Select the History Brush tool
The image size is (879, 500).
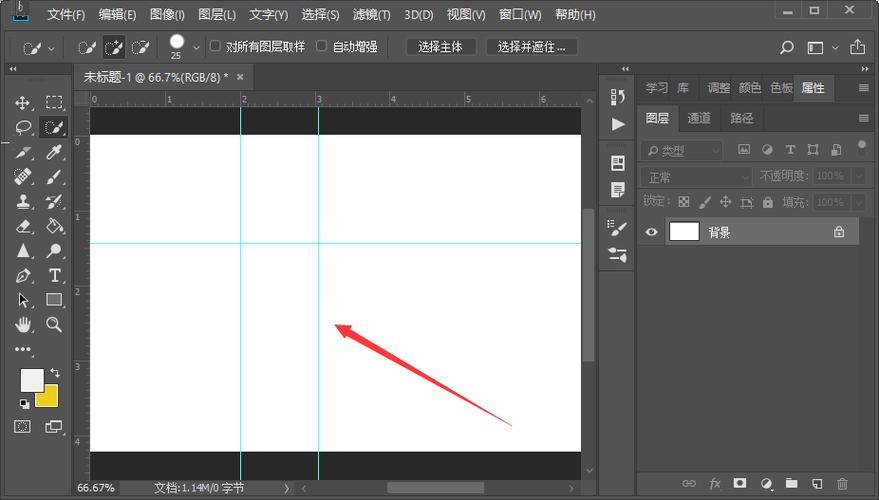pos(54,201)
